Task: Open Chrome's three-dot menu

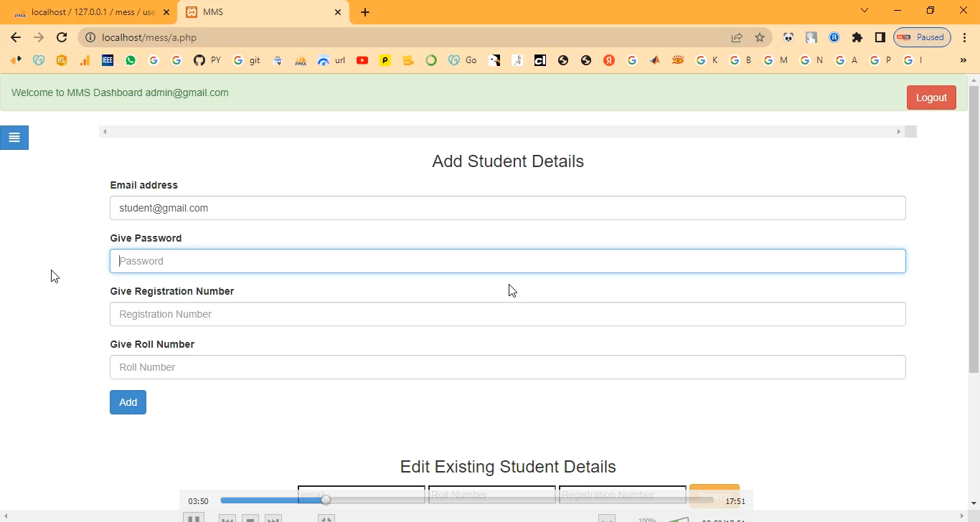Action: [965, 37]
